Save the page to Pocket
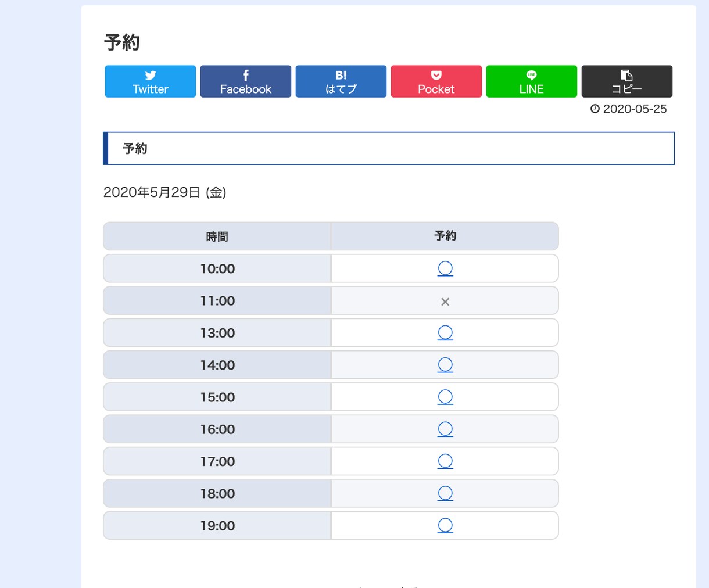The image size is (709, 588). pos(436,81)
